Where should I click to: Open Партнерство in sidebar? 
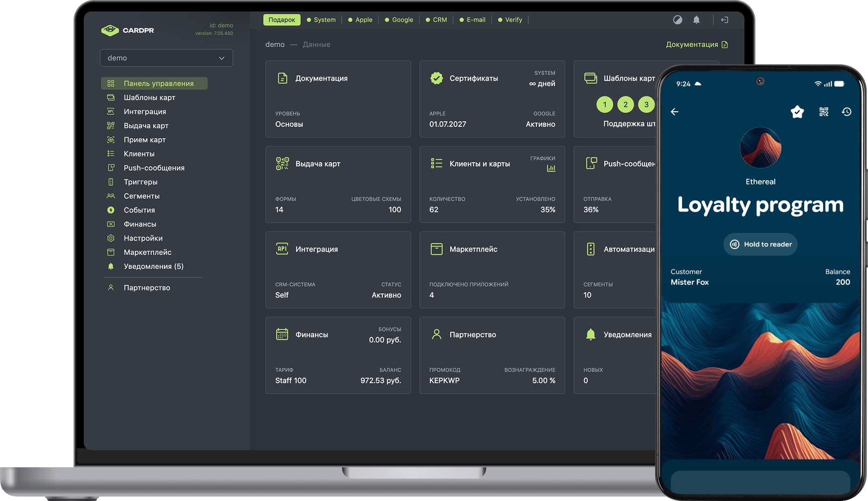(147, 288)
